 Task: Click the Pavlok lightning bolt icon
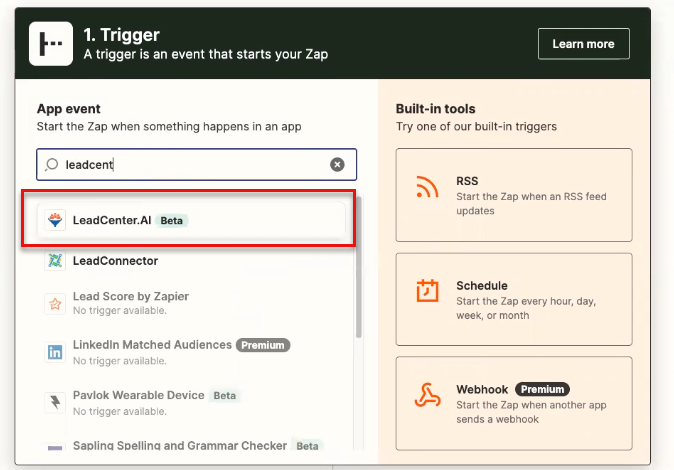55,403
